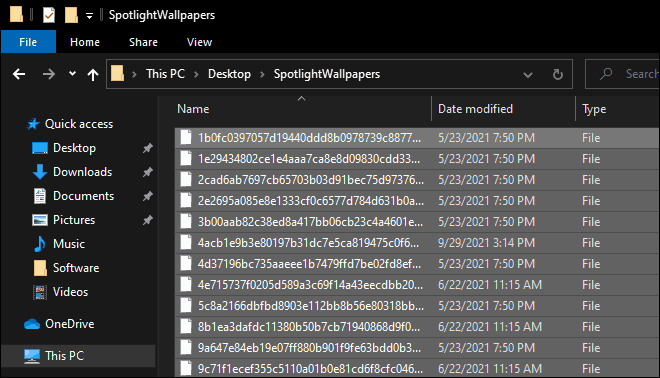This screenshot has height=378, width=660.
Task: Click the pin icon next to Pictures
Action: (x=147, y=220)
